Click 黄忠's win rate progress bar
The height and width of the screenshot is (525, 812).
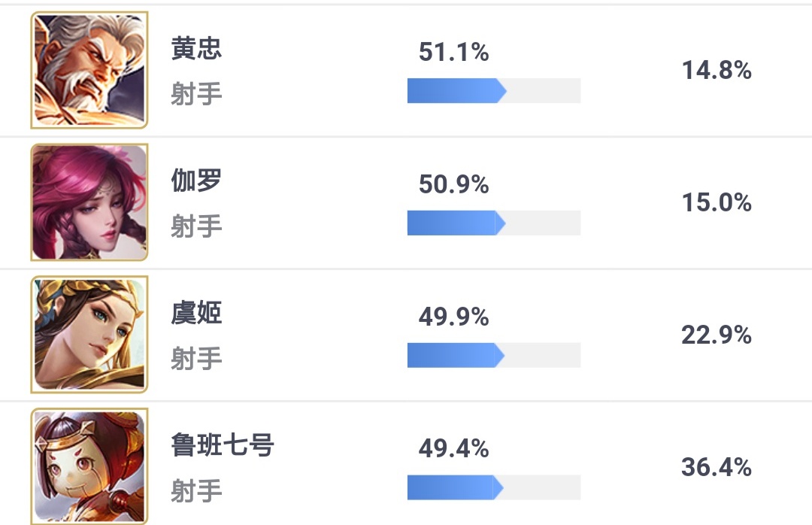[493, 90]
